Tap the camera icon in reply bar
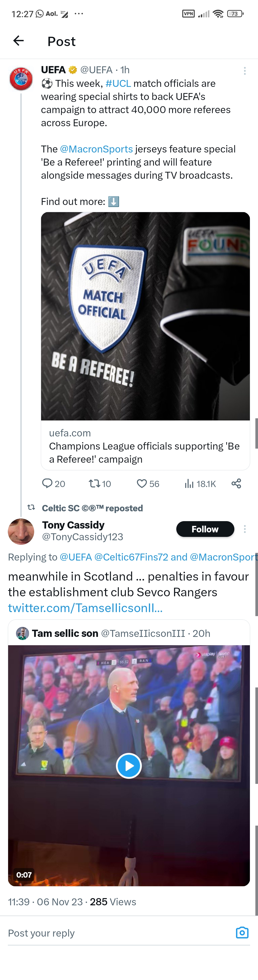Viewport: 258px width, 980px height. (242, 933)
